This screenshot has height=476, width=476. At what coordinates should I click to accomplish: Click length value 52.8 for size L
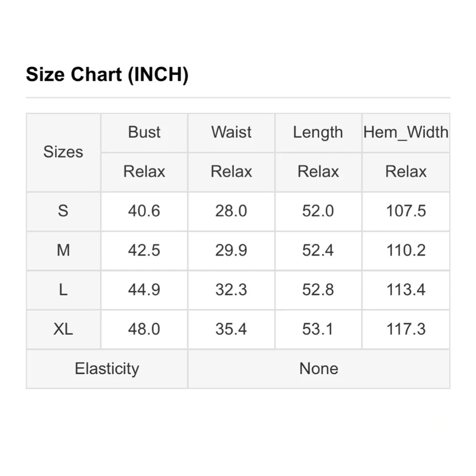tap(318, 290)
